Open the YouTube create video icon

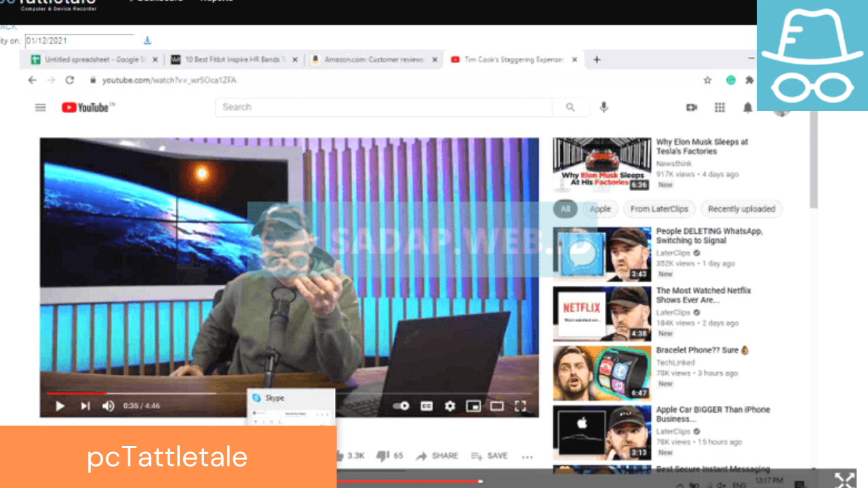coord(692,107)
